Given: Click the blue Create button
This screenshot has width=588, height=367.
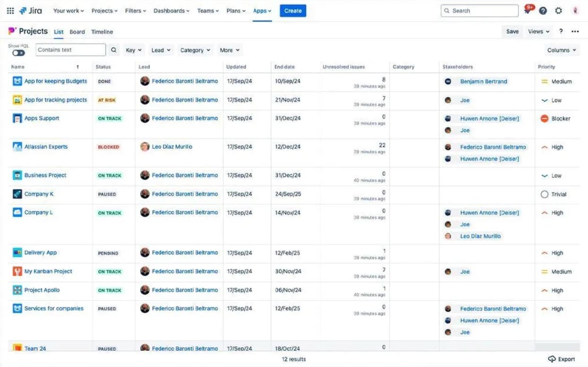Looking at the screenshot, I should coord(293,11).
